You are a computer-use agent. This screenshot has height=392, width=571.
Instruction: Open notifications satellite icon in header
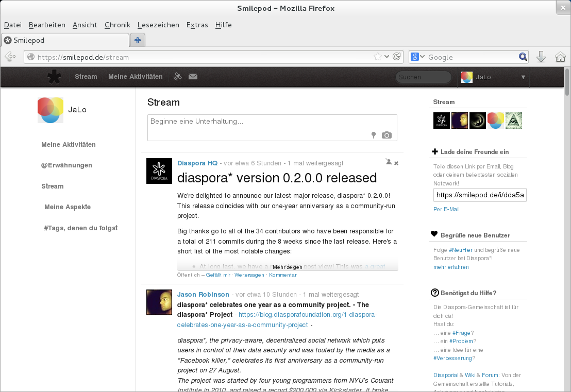[178, 77]
